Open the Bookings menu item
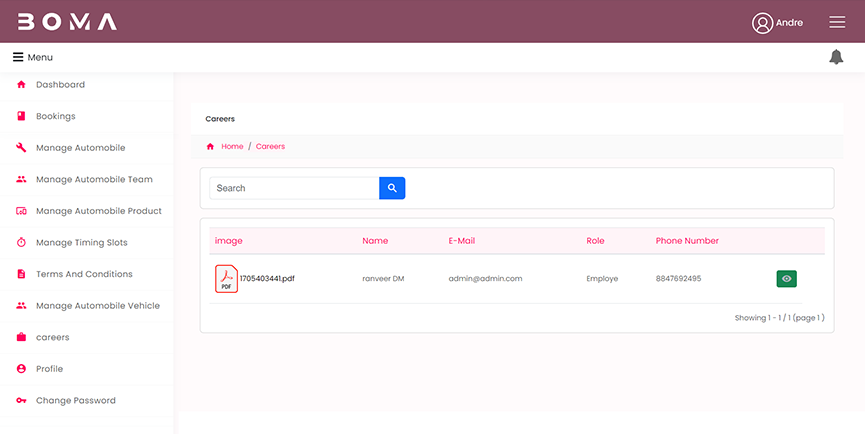Viewport: 865px width, 435px height. [x=56, y=116]
